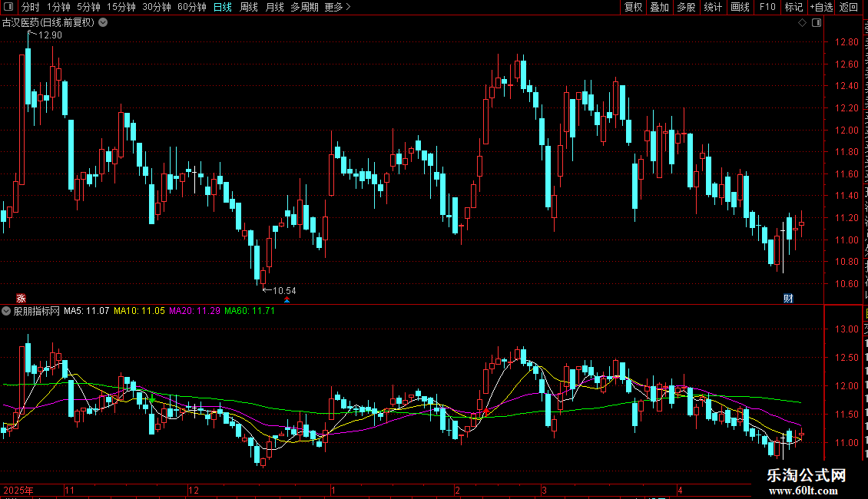Click the MA20: 11.29 value label
This screenshot has height=499, width=868.
(x=194, y=311)
